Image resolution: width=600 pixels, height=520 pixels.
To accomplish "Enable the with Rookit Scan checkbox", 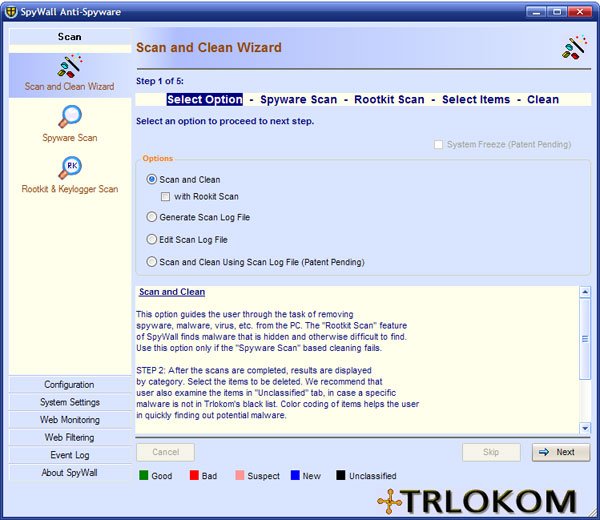I will (x=165, y=197).
